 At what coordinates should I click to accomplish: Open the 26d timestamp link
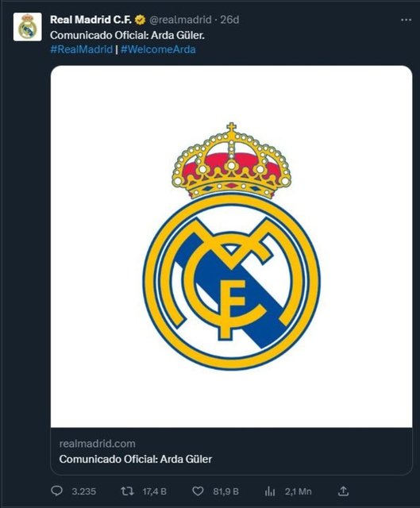click(x=229, y=20)
